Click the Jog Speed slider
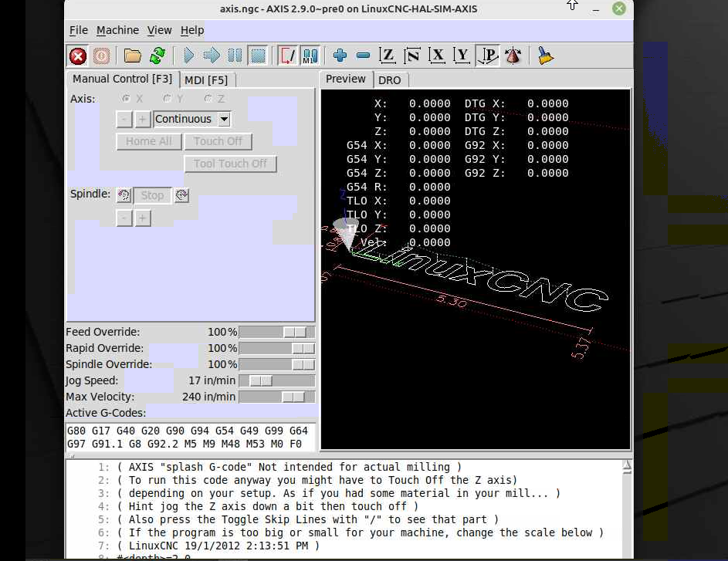Image resolution: width=728 pixels, height=561 pixels. coord(276,381)
